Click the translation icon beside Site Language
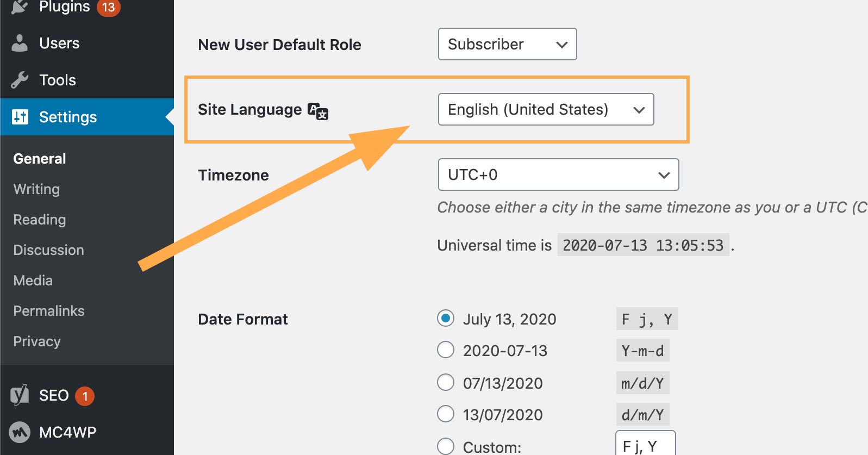 click(x=318, y=111)
